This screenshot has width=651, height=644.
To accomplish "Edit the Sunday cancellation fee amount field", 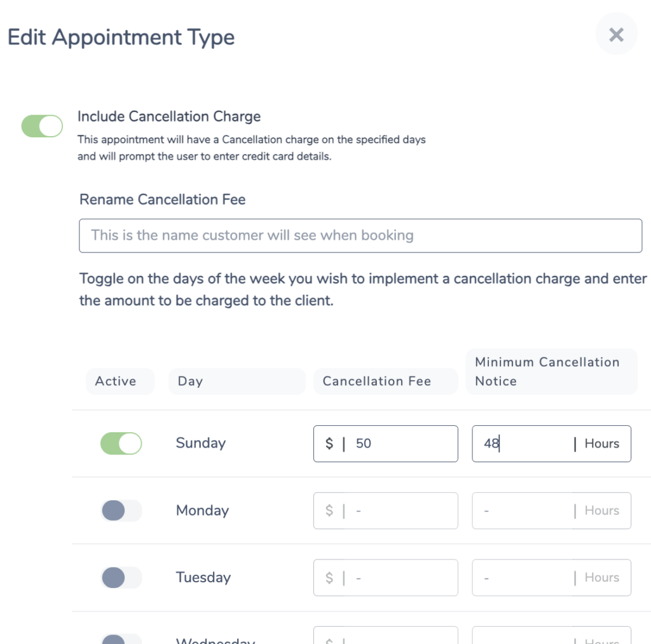I will [386, 444].
